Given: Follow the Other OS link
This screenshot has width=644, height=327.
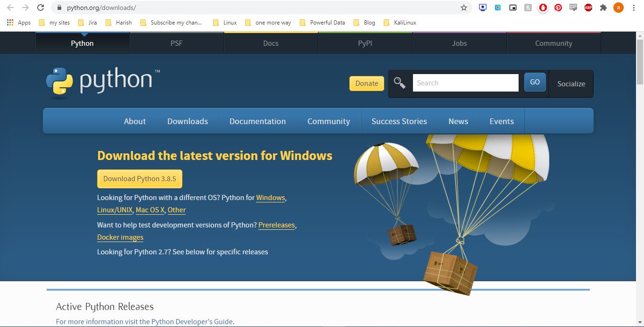Looking at the screenshot, I should tap(177, 210).
